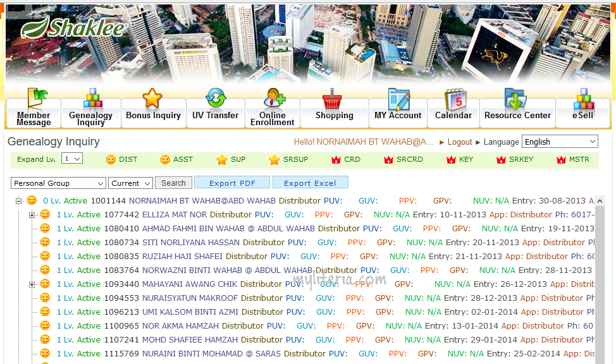Click the Genealogy Inquiry page heading

pyautogui.click(x=53, y=142)
